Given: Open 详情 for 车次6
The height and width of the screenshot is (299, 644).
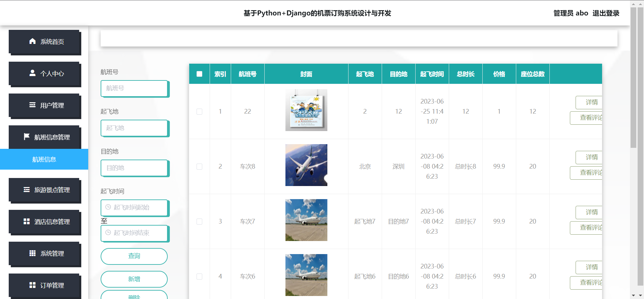Looking at the screenshot, I should click(589, 267).
